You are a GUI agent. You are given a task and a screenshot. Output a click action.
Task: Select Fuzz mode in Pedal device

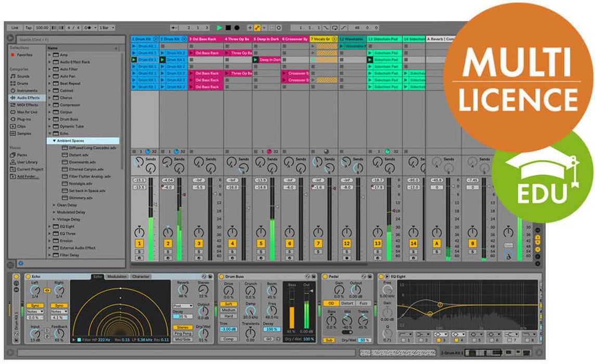[363, 303]
